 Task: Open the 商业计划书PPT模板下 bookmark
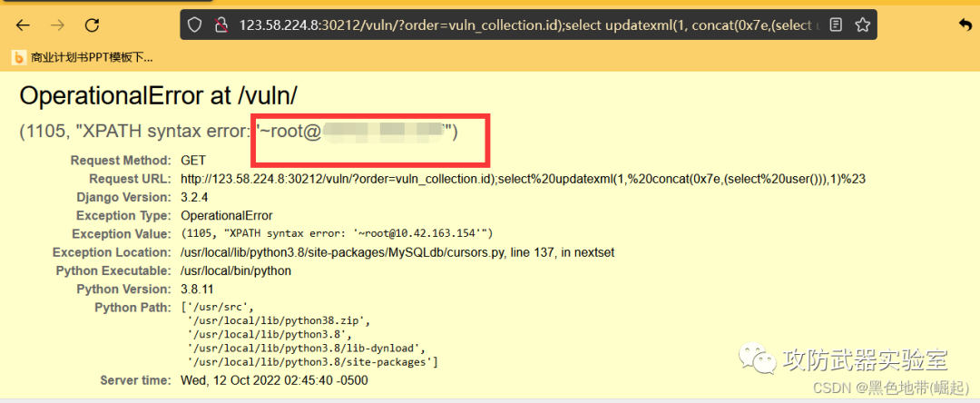[x=83, y=58]
